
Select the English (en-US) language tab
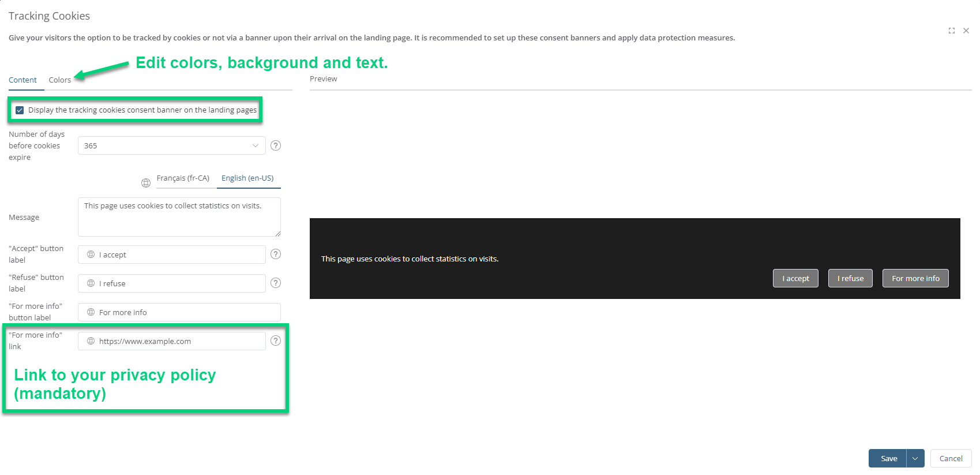click(x=247, y=178)
